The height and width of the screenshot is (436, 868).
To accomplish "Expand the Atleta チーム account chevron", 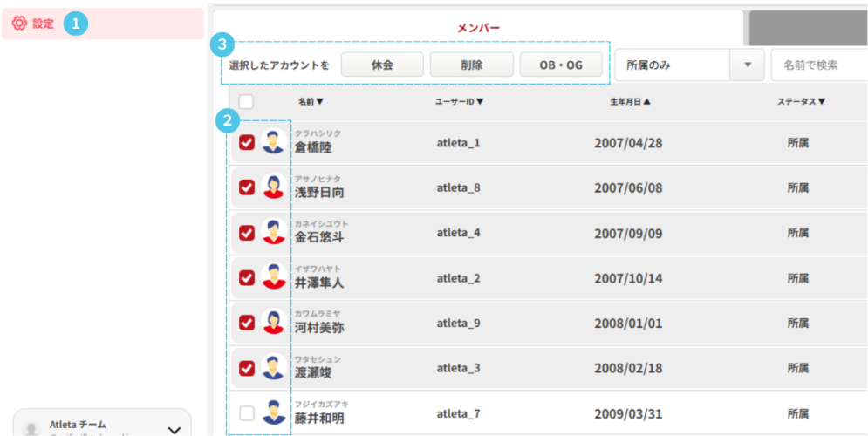I will [x=174, y=429].
